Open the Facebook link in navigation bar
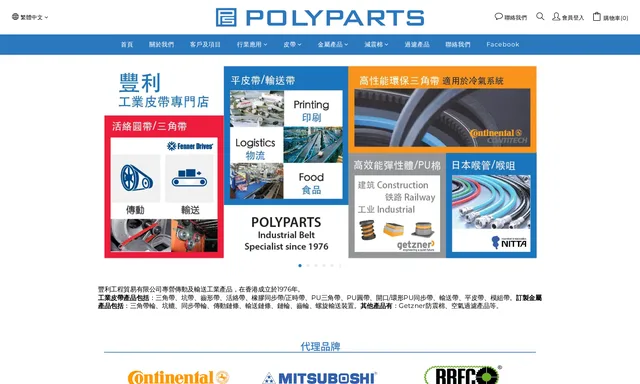Screen dimensions: 640x384 [x=503, y=44]
